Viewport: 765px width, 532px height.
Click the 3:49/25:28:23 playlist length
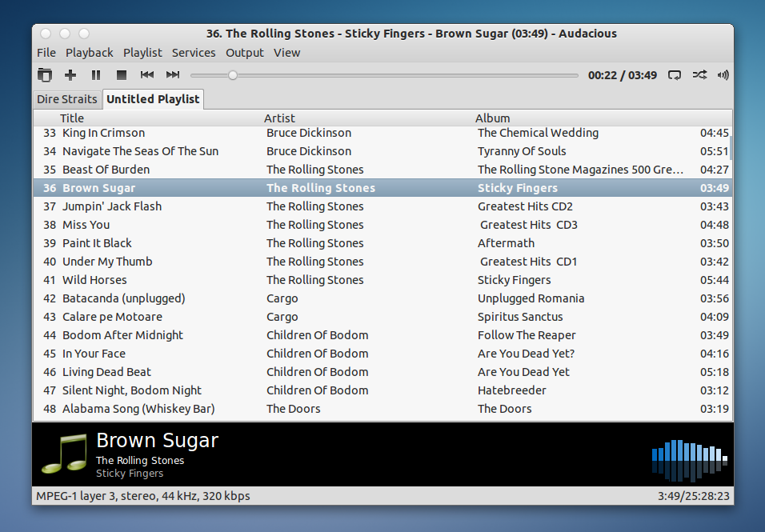(x=693, y=496)
